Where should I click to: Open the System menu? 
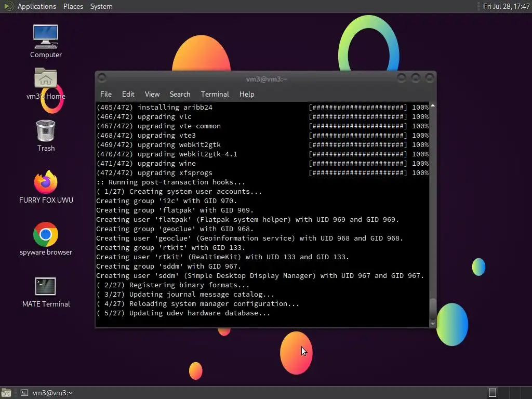click(101, 6)
